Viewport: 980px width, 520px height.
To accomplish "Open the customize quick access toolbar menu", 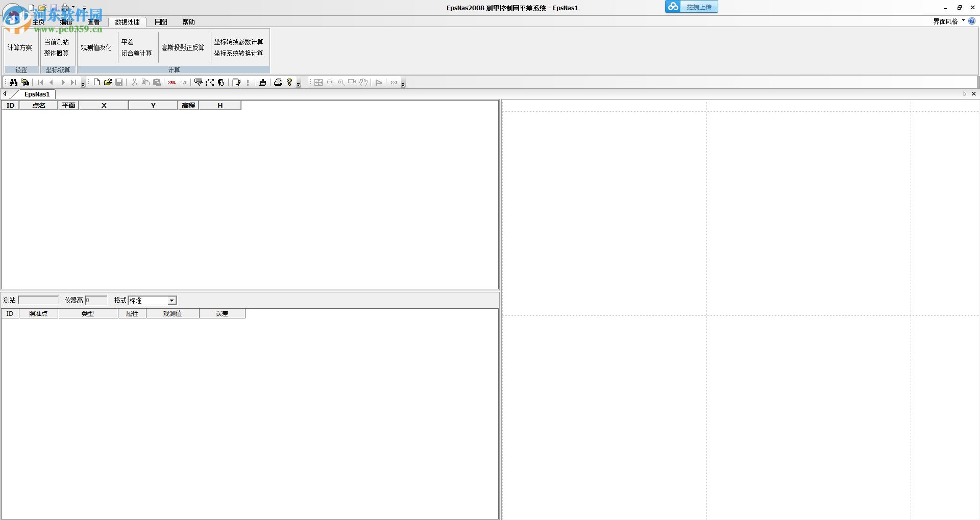I will pyautogui.click(x=84, y=8).
